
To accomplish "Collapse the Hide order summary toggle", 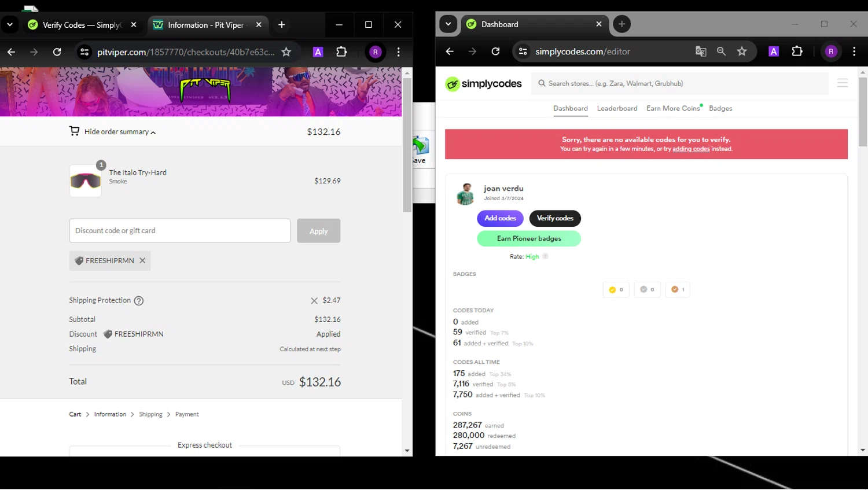I will pos(120,132).
